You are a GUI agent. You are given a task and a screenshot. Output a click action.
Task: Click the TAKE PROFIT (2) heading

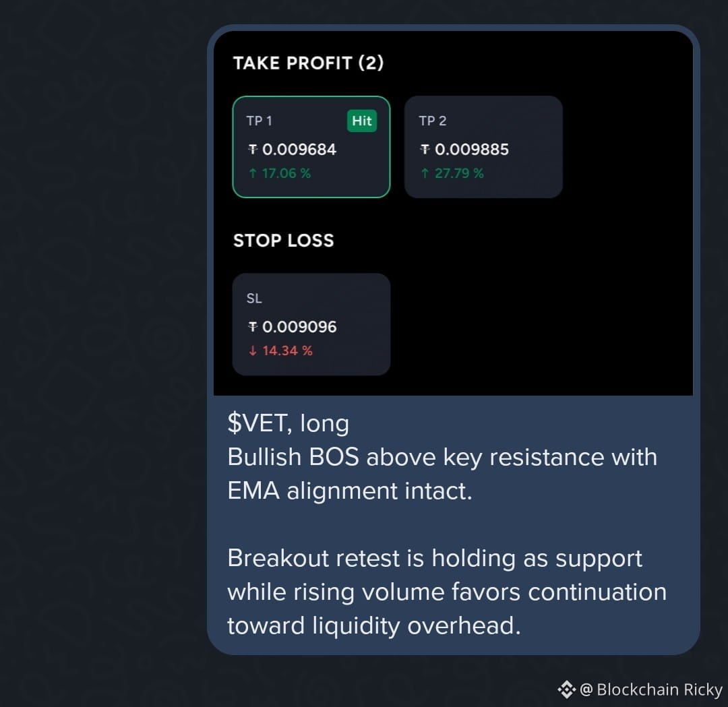point(308,63)
